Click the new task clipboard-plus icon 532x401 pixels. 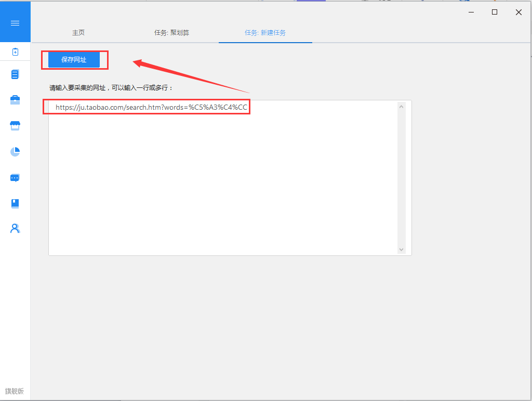(x=15, y=51)
